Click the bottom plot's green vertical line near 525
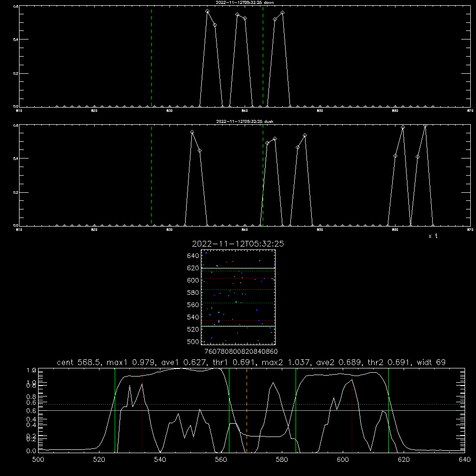The image size is (476, 476). [115, 410]
